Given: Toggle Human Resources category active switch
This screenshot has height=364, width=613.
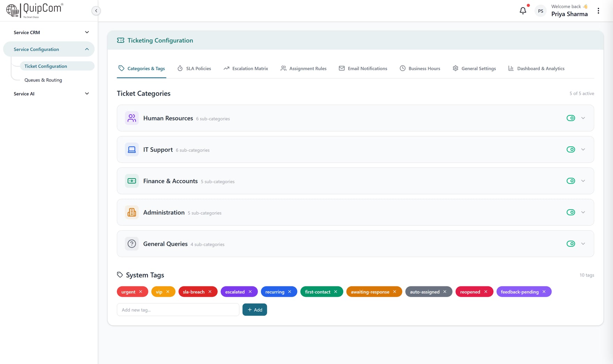Looking at the screenshot, I should (571, 118).
